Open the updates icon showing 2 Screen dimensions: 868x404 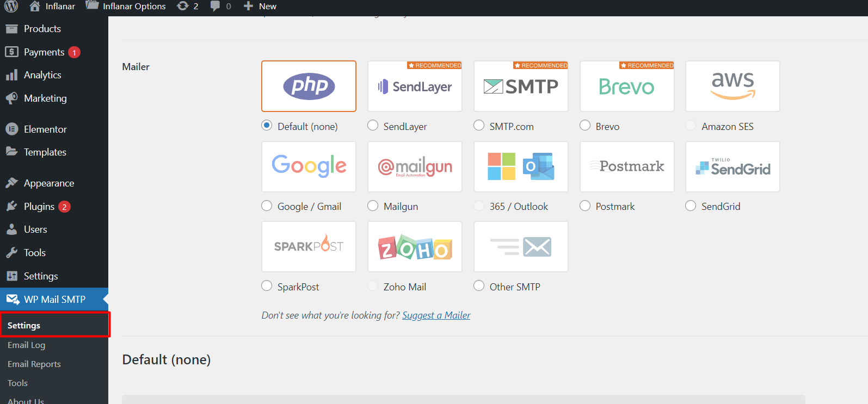(183, 6)
